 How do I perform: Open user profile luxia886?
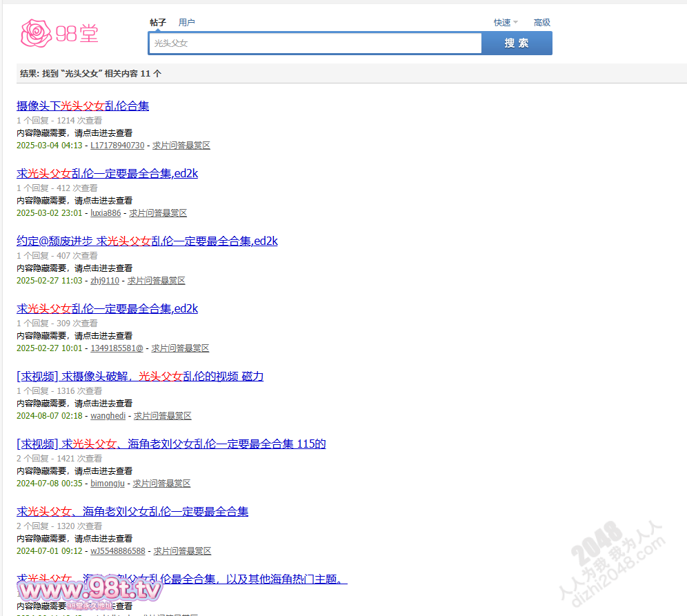coord(106,213)
